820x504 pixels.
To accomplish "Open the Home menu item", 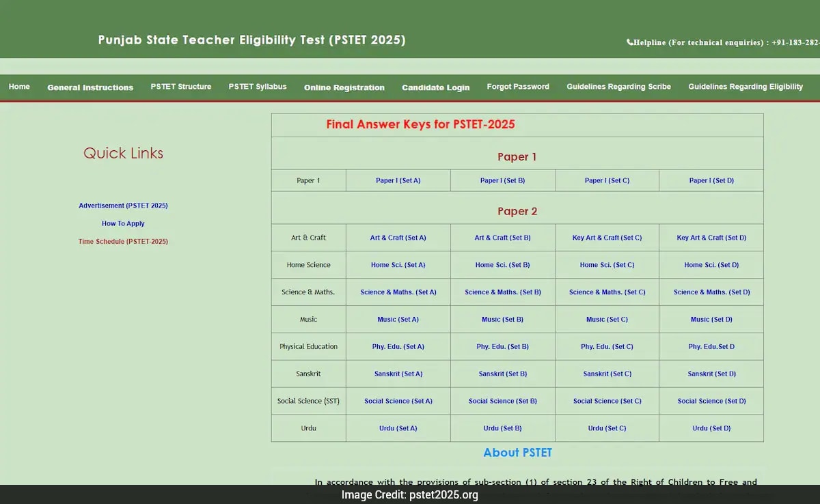I will click(x=19, y=87).
